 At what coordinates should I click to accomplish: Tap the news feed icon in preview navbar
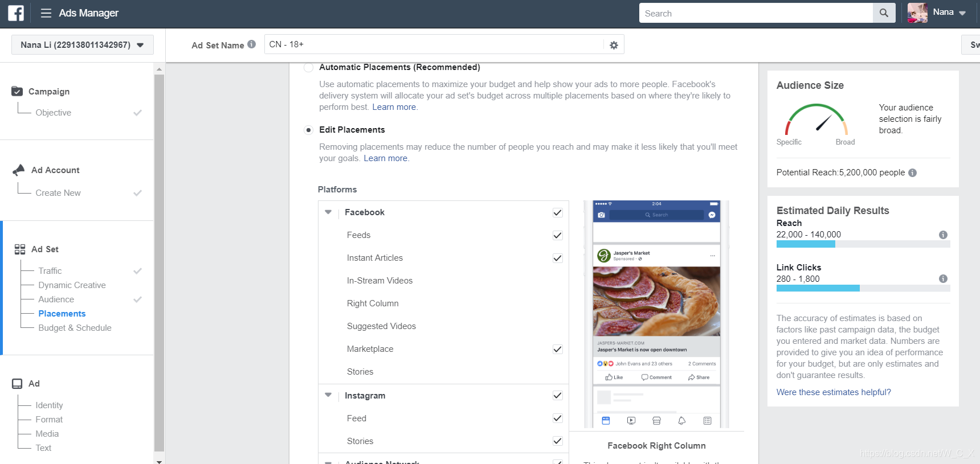pos(606,421)
